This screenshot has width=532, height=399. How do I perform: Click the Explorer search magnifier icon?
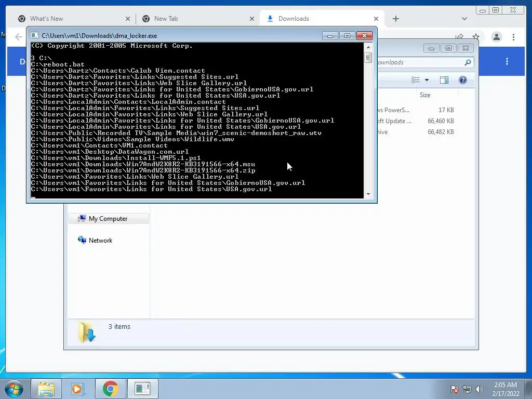click(x=468, y=62)
